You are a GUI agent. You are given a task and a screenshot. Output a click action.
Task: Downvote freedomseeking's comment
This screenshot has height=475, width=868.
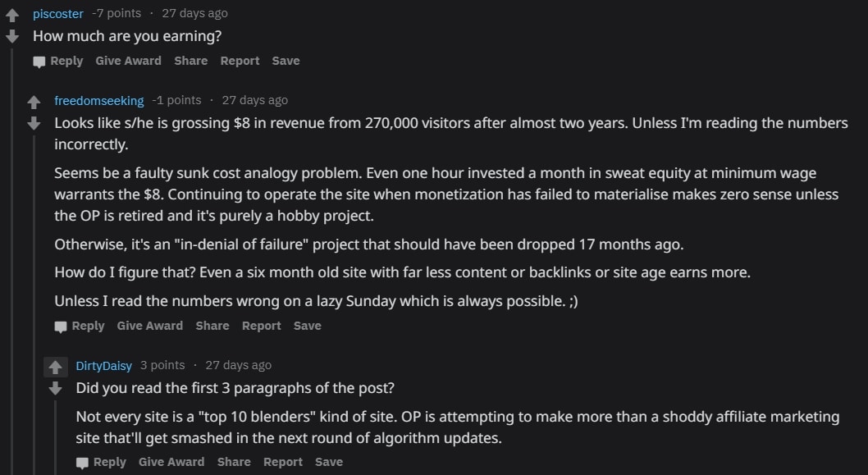[x=34, y=123]
